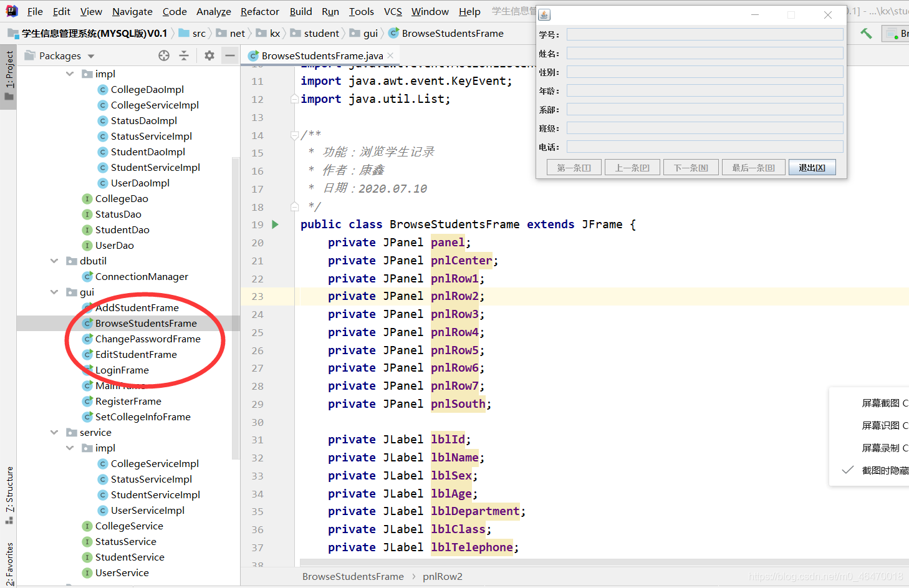Click the 电话 text field

[705, 147]
